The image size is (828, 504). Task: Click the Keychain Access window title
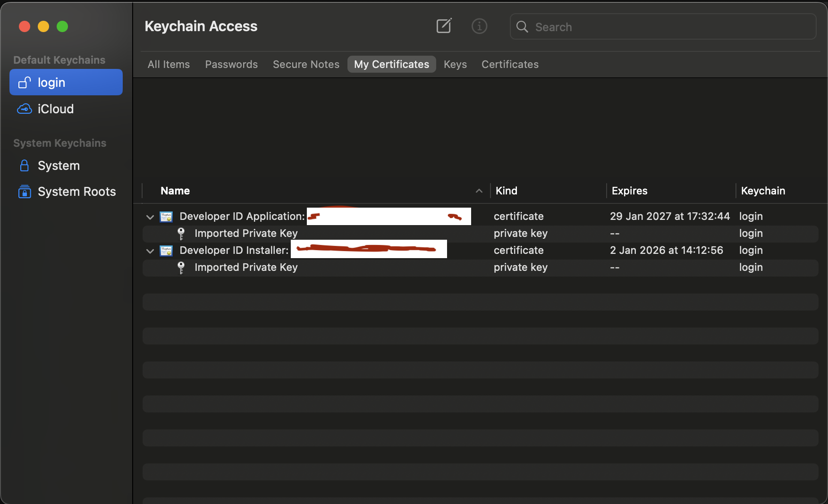pos(201,26)
